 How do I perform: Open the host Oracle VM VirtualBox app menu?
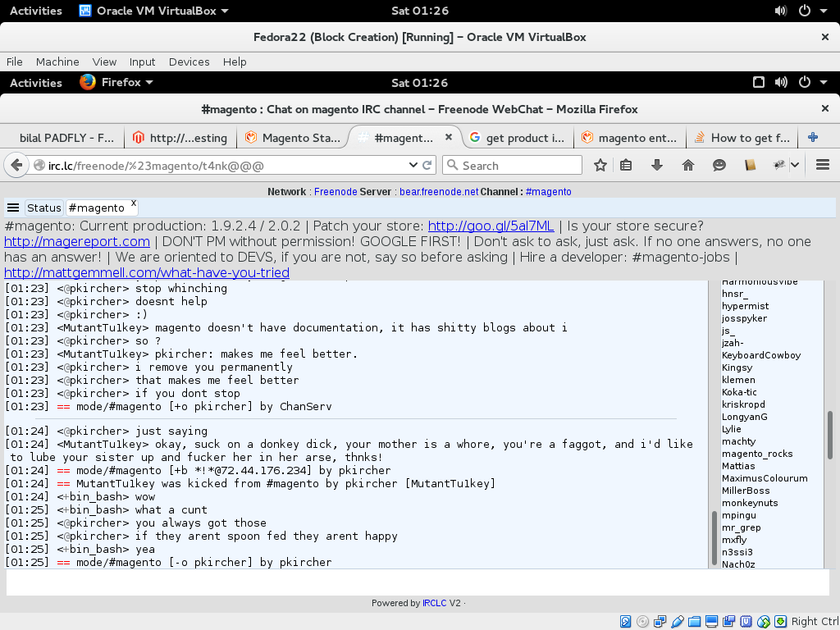[153, 11]
